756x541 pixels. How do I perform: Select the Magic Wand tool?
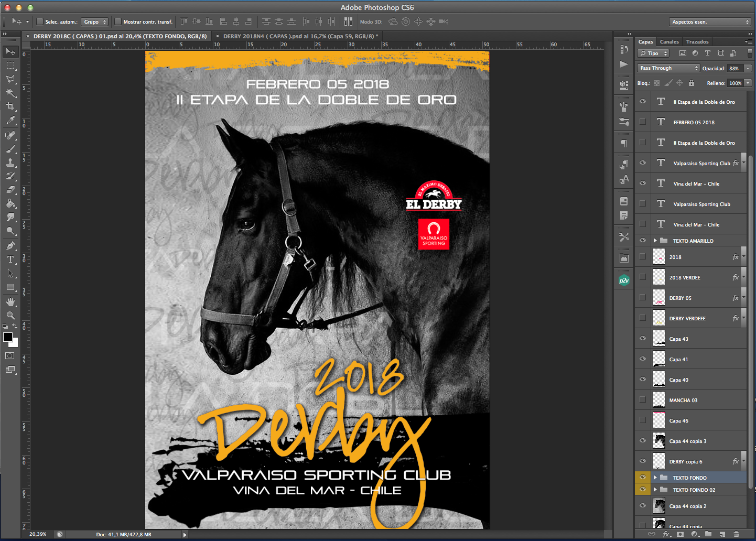10,93
